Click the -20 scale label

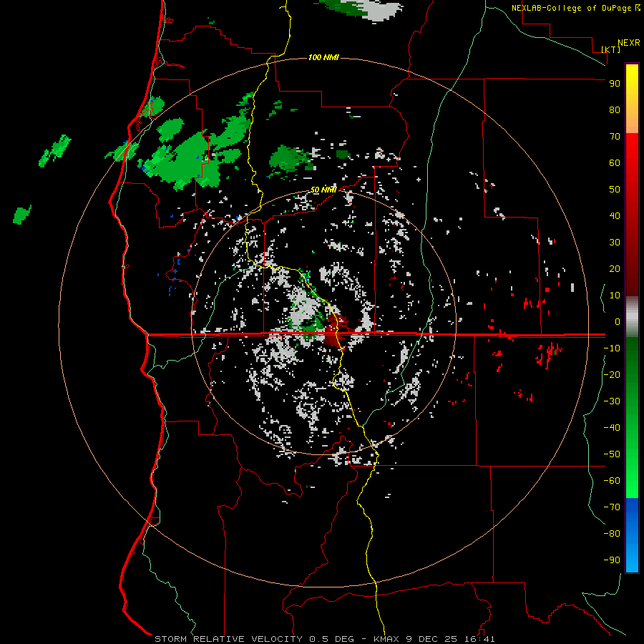(612, 375)
